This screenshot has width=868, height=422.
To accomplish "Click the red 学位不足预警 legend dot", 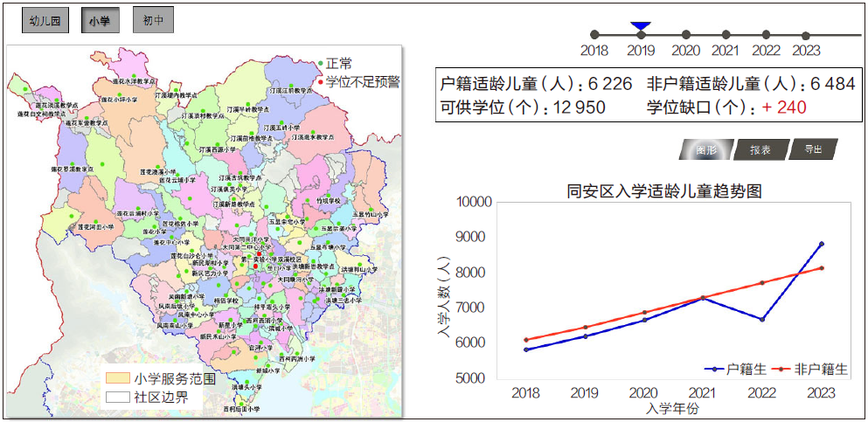I will [321, 82].
